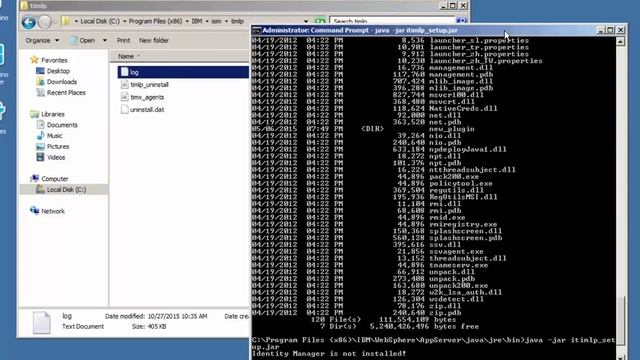Click Command Prompt scrollbar up arrow
Screen dimensions: 640x360
pos(620,42)
